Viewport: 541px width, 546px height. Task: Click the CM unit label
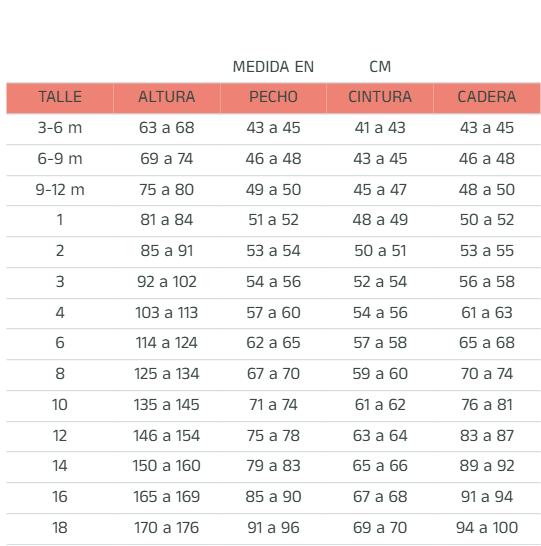click(380, 67)
